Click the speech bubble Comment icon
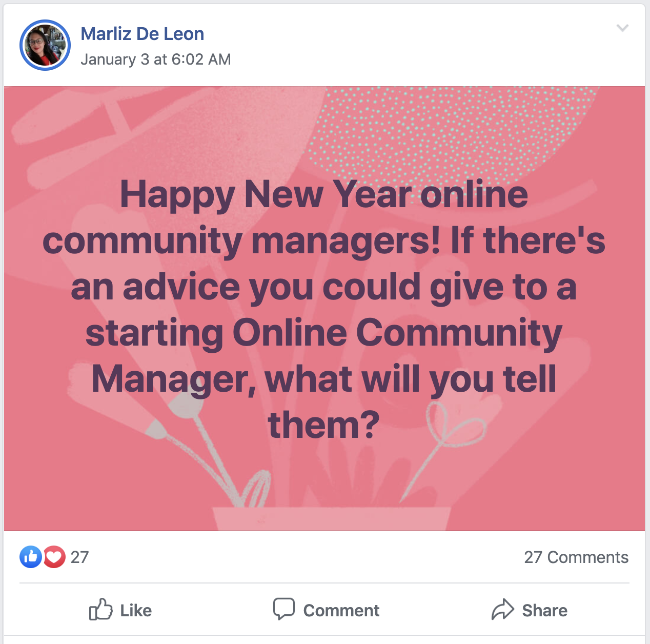The width and height of the screenshot is (650, 644). tap(284, 609)
